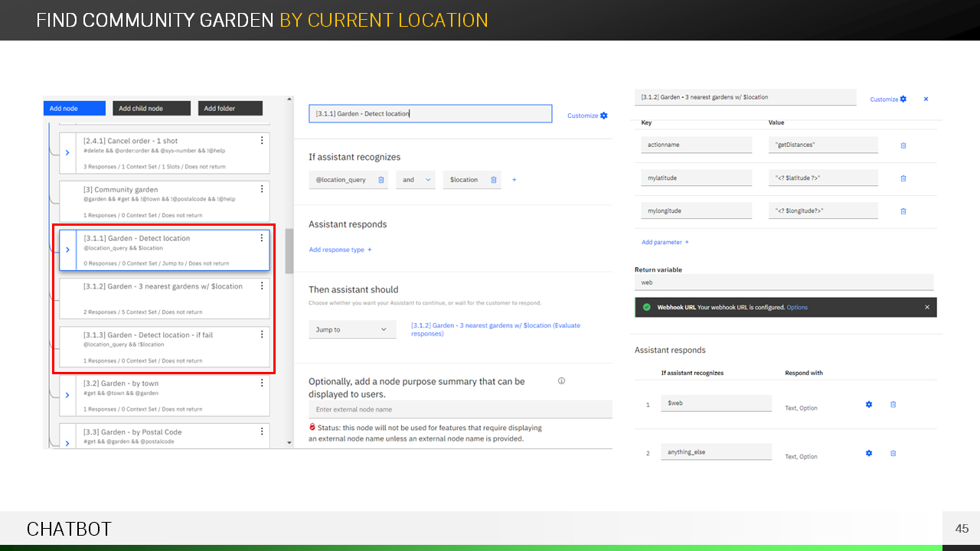Viewport: 980px width, 551px height.
Task: Delete the mylongitude parameter row
Action: (903, 211)
